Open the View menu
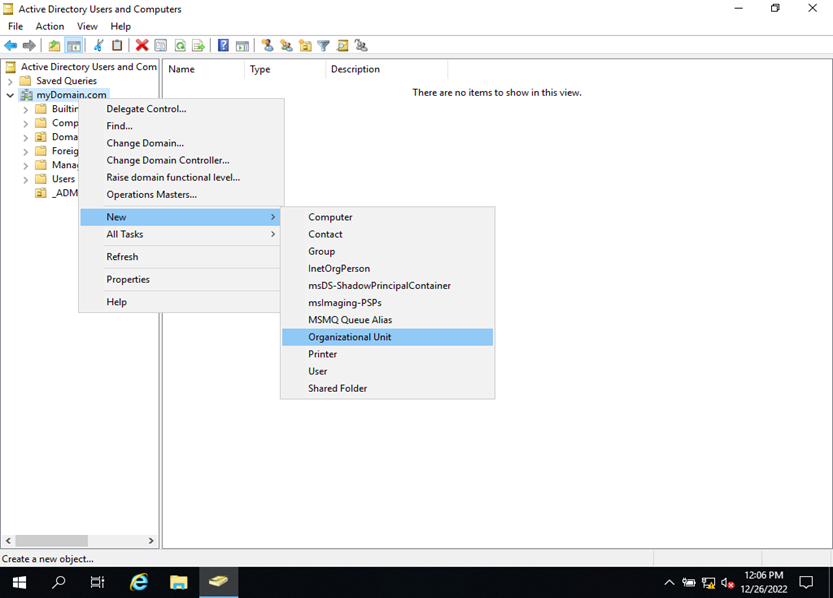This screenshot has height=598, width=833. coord(87,27)
